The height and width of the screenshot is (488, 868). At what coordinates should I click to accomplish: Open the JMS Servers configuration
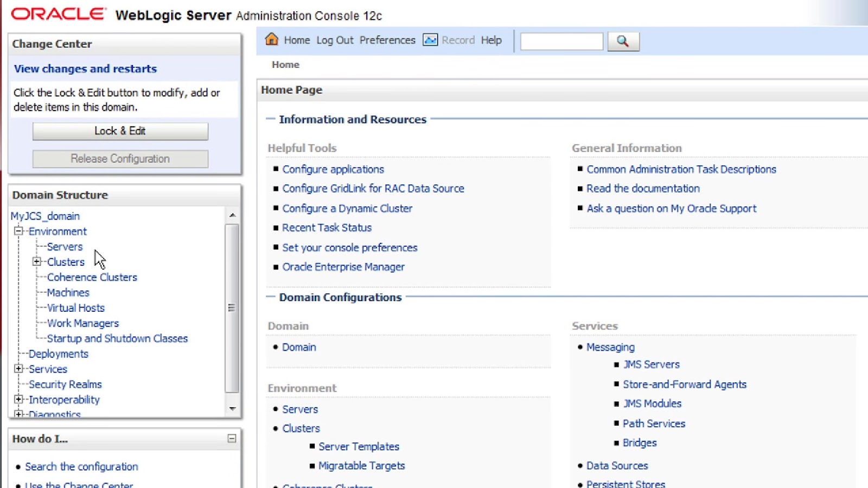pos(652,364)
